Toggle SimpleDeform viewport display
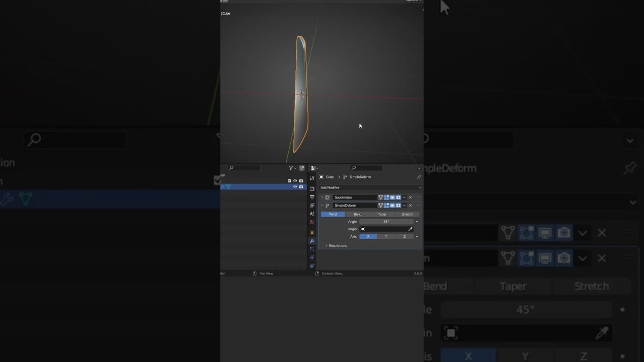 392,206
